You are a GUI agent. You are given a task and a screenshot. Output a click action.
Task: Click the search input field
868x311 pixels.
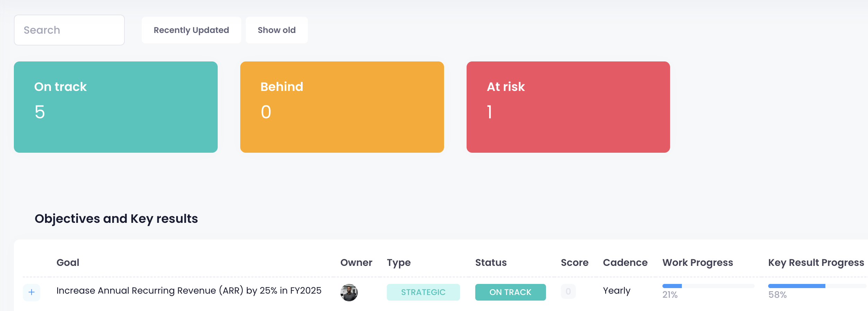[69, 30]
